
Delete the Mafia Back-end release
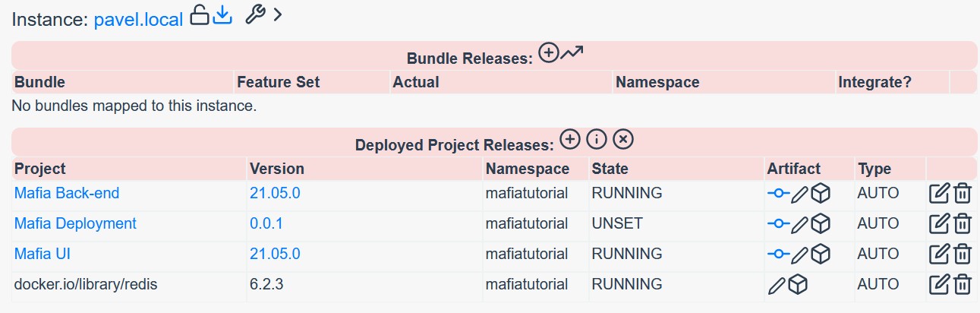click(x=963, y=194)
